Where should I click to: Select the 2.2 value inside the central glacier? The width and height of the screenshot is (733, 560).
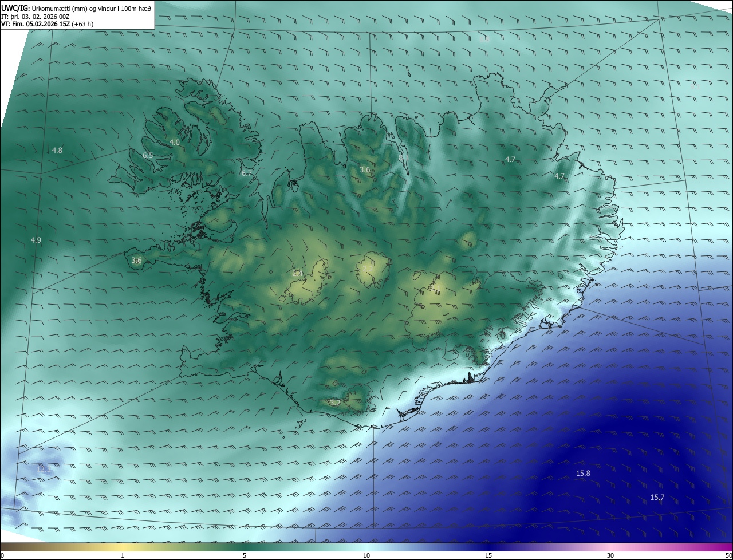[368, 268]
